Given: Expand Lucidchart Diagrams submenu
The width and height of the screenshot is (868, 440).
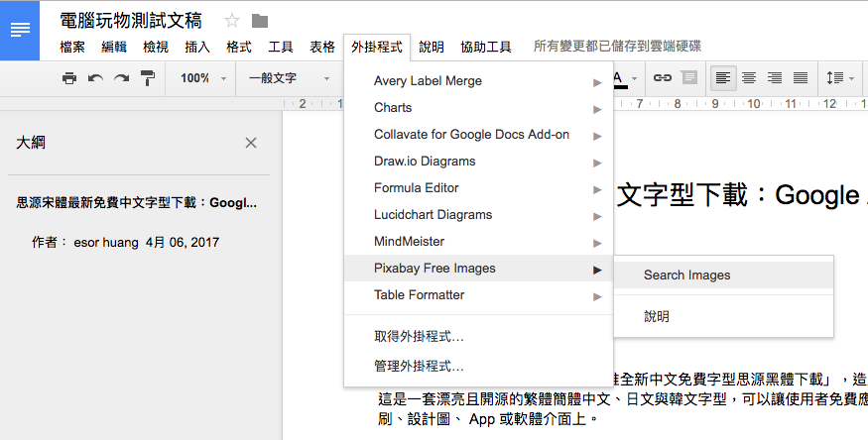Looking at the screenshot, I should [478, 215].
